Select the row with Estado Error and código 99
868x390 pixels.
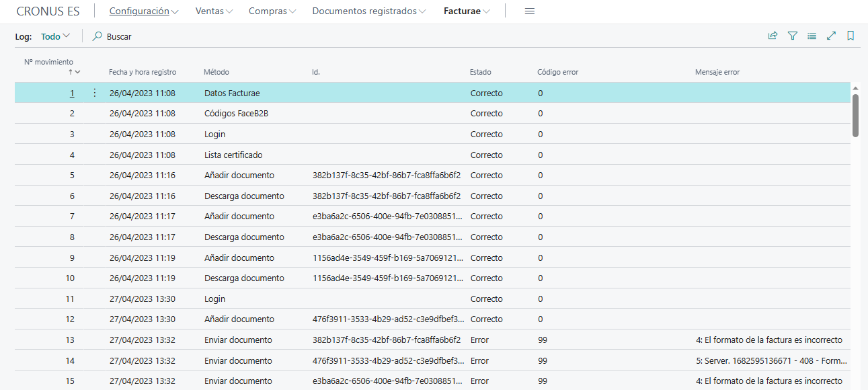coord(403,340)
